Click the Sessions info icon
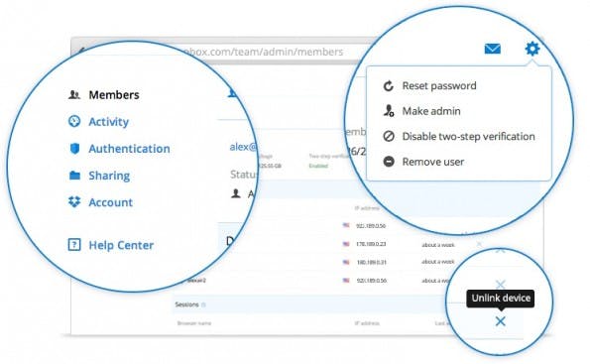This screenshot has width=590, height=364. pyautogui.click(x=203, y=304)
